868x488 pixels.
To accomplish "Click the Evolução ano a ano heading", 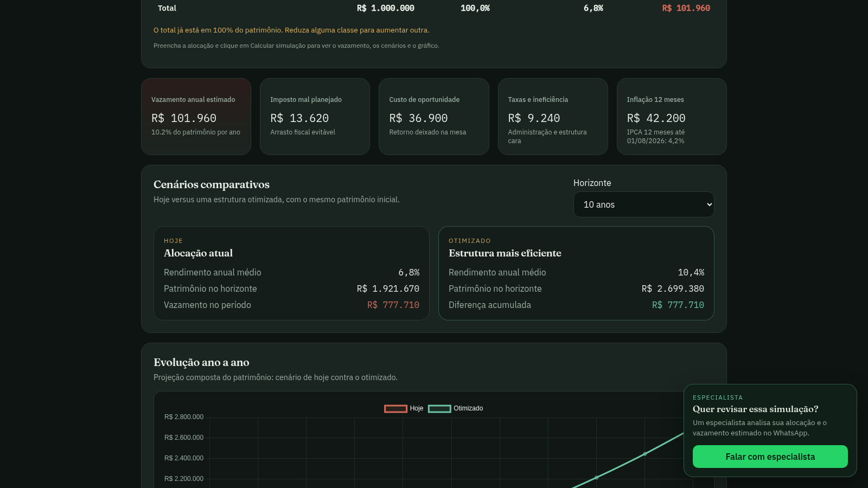I will 201,362.
